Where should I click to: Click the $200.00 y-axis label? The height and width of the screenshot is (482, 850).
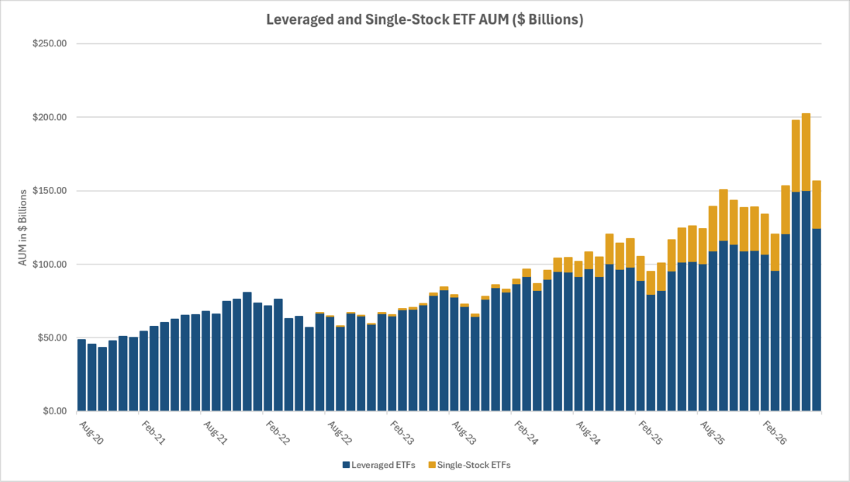coord(49,117)
